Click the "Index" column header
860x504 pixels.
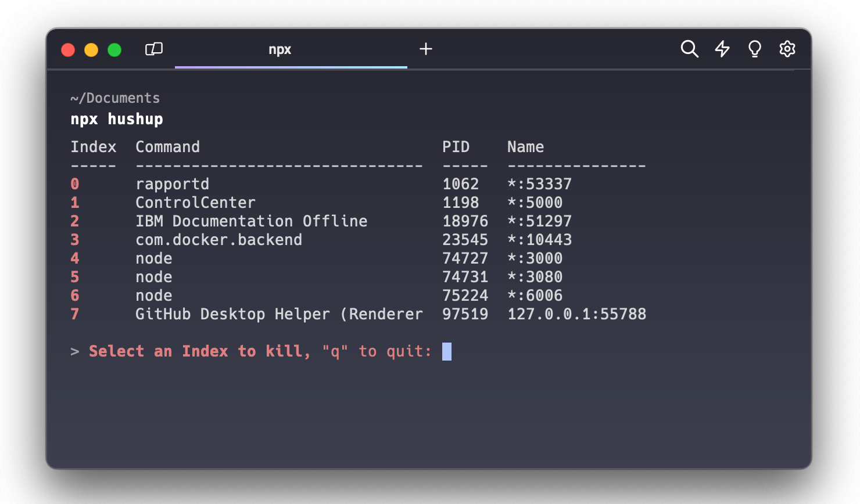tap(94, 147)
